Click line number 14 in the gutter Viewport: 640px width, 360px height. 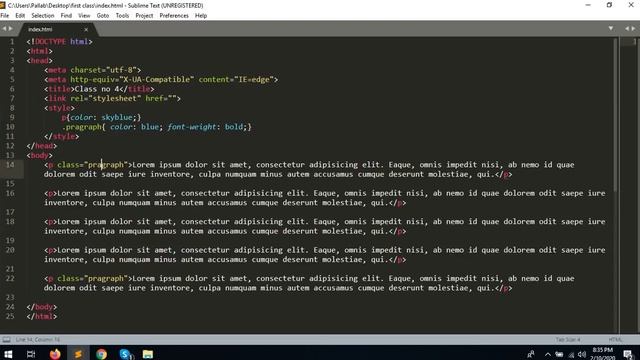tap(10, 164)
